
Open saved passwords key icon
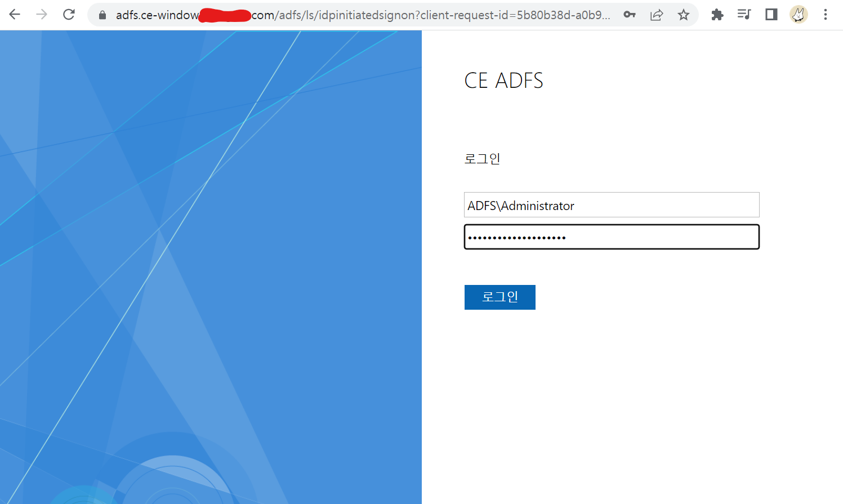pyautogui.click(x=630, y=15)
